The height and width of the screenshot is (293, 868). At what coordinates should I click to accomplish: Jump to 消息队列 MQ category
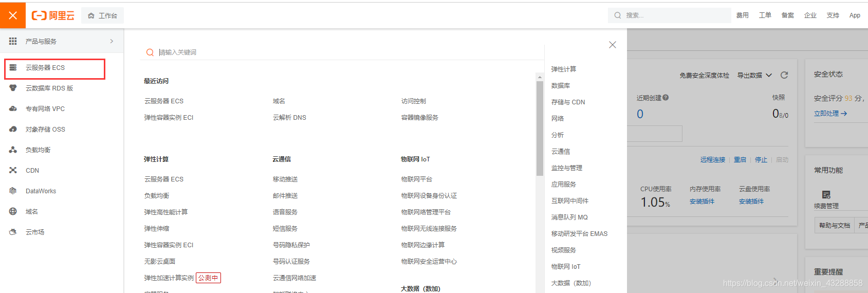click(569, 217)
